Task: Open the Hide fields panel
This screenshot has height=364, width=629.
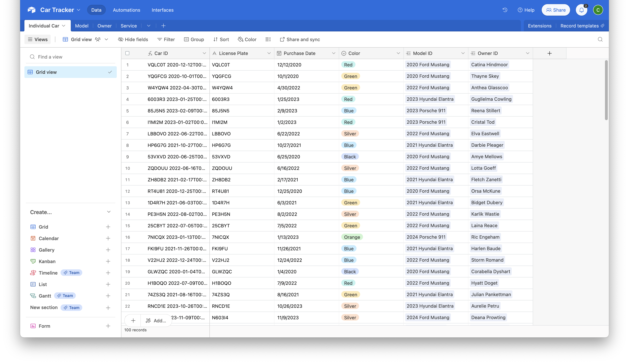Action: (133, 39)
